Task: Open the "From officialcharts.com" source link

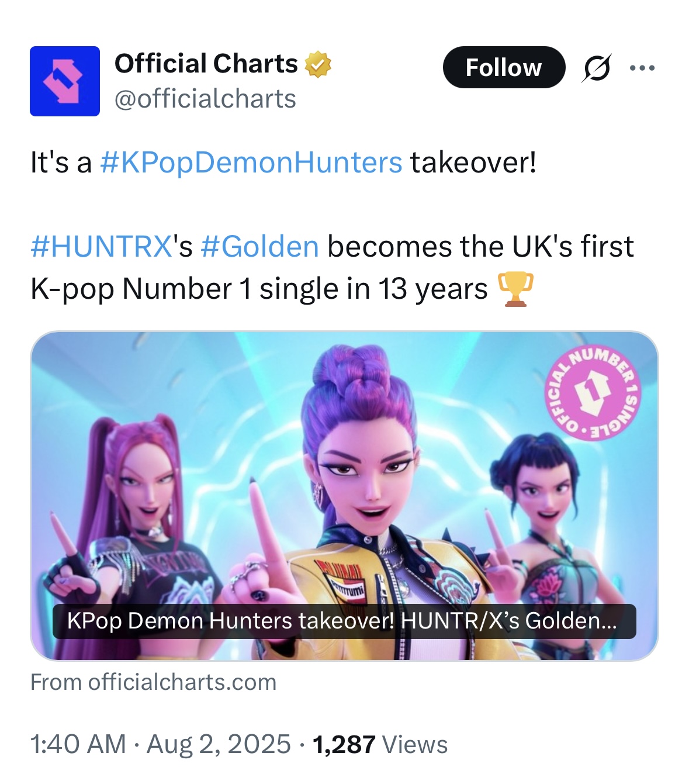Action: coord(153,682)
